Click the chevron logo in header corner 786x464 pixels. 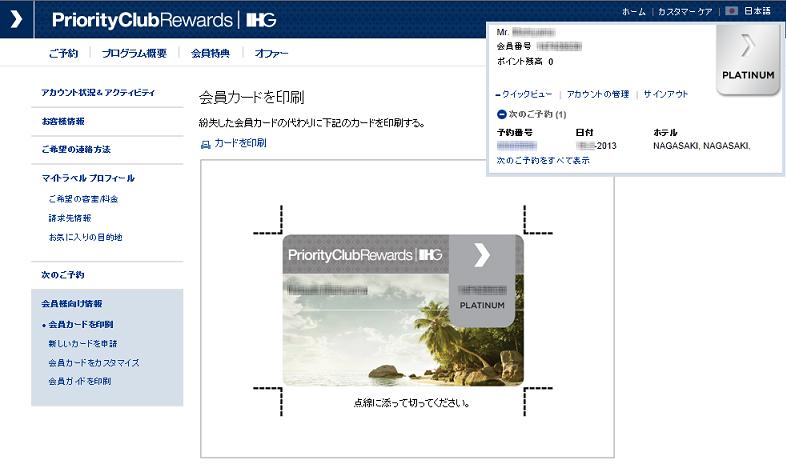17,19
